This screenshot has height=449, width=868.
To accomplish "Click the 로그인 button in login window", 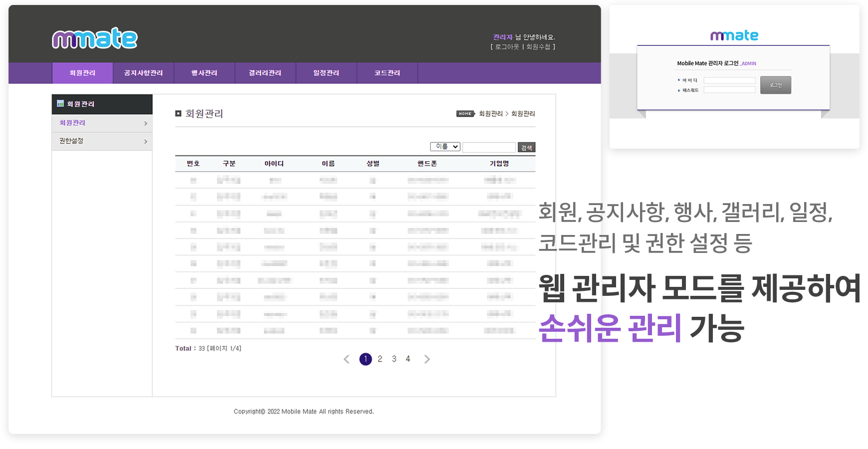I will (776, 85).
